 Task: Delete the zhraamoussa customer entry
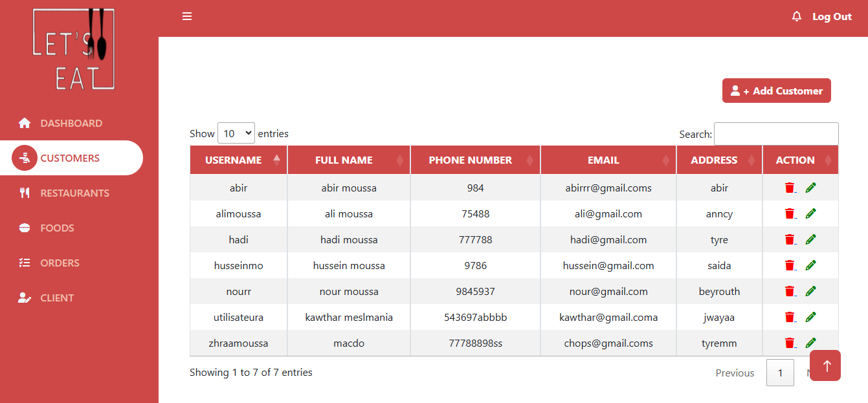(790, 343)
